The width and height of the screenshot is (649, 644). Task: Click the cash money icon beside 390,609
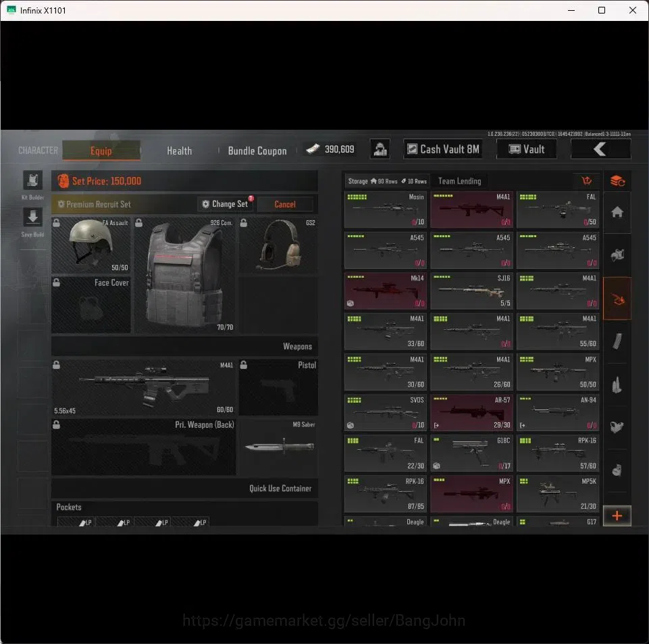(313, 149)
